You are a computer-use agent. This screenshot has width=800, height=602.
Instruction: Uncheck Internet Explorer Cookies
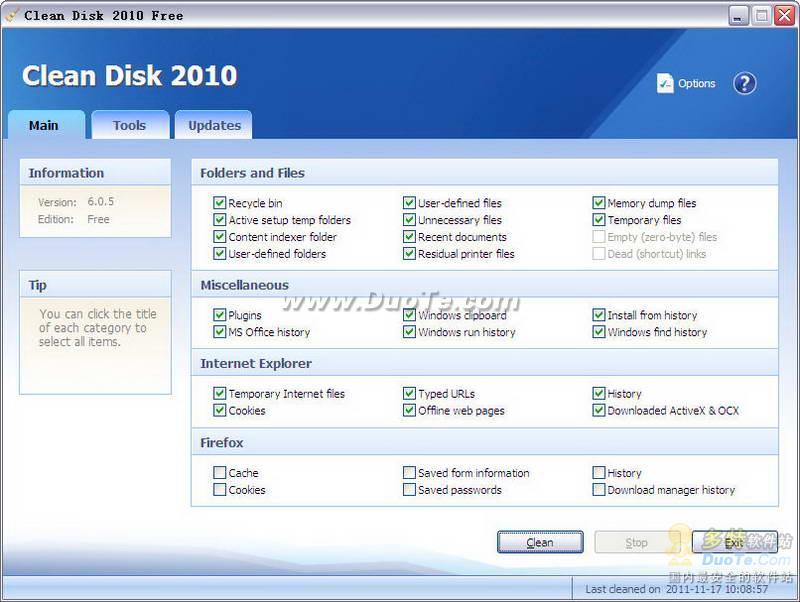point(219,411)
